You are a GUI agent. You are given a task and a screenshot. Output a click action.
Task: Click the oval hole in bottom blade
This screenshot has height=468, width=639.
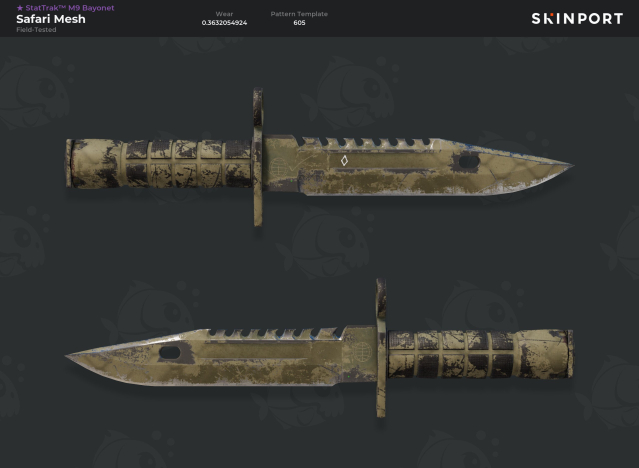click(x=170, y=353)
